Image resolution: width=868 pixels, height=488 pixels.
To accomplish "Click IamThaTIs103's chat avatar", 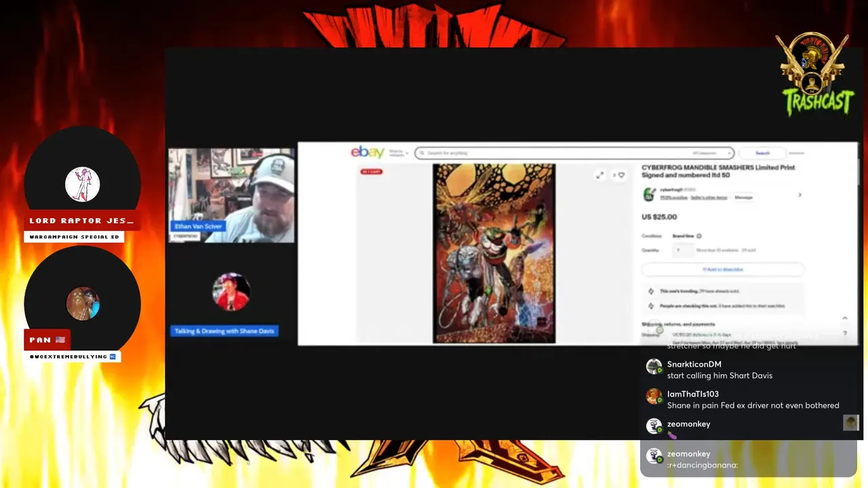I will pyautogui.click(x=654, y=396).
